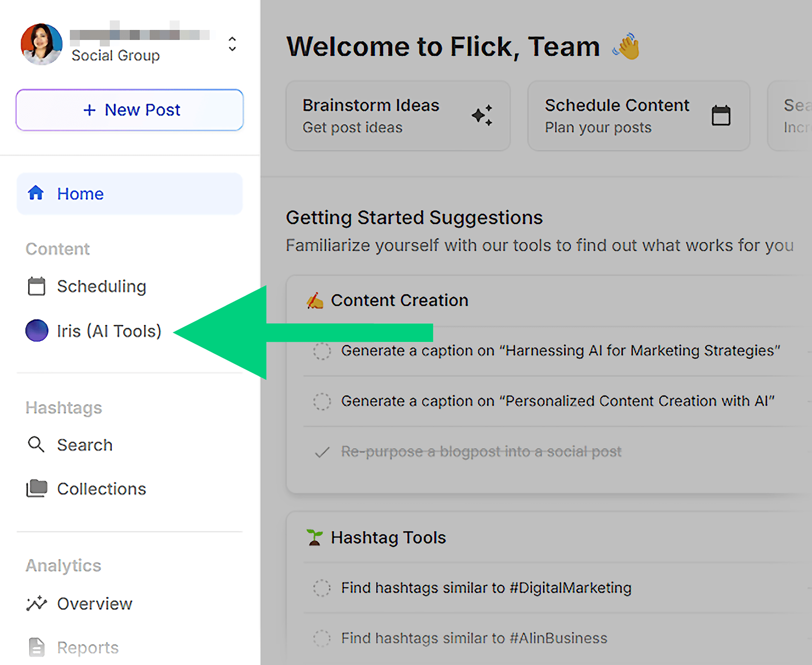
Task: Click the calendar icon on Schedule Content
Action: tap(721, 115)
